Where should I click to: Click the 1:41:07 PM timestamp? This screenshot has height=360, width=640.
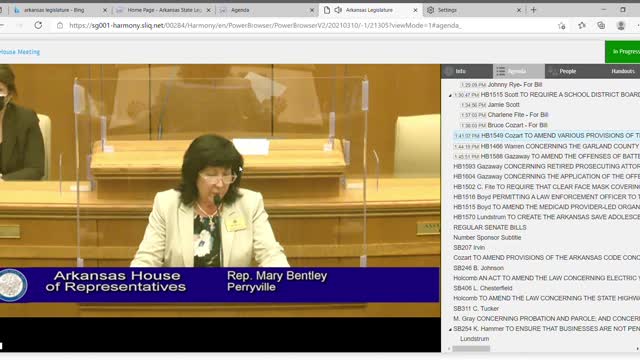tap(467, 136)
